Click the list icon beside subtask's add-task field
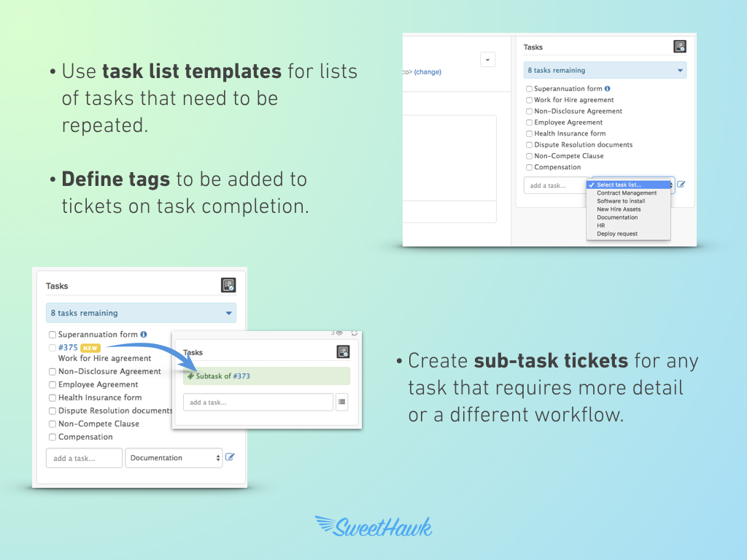Image resolution: width=747 pixels, height=560 pixels. pyautogui.click(x=342, y=402)
